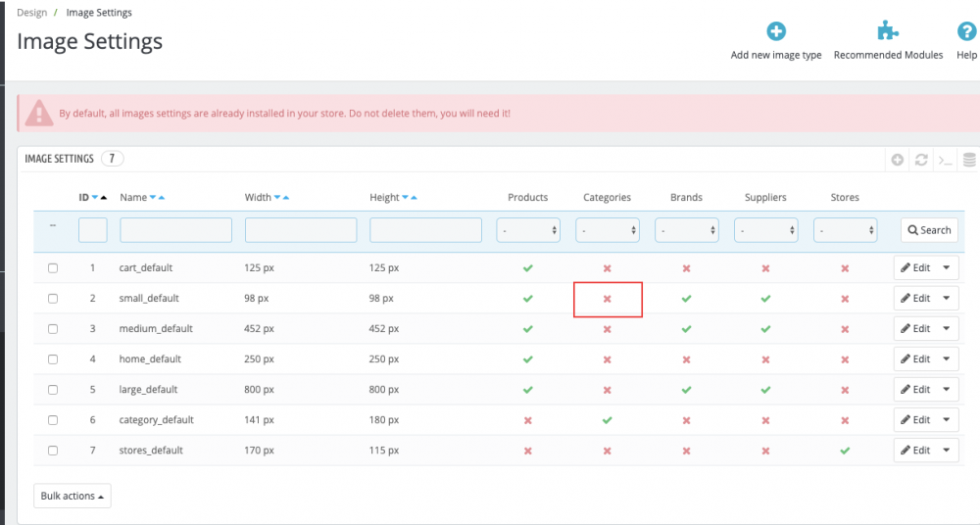
Task: Edit the large_default image type
Action: [x=915, y=390]
